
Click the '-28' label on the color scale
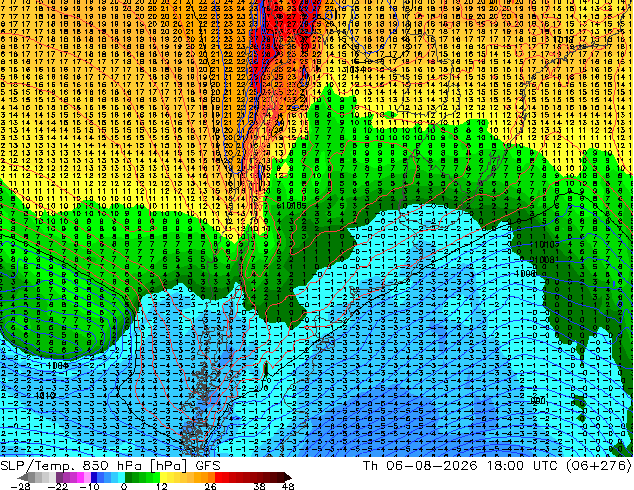[20, 486]
